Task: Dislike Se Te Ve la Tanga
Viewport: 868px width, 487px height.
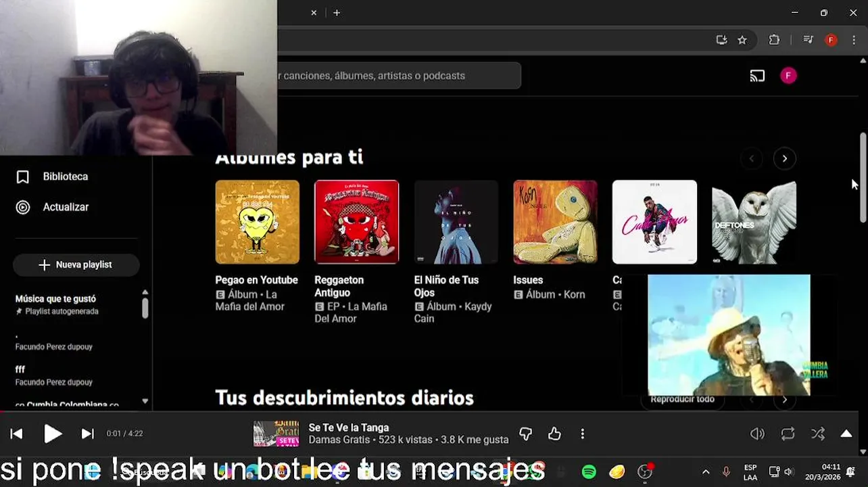Action: [x=525, y=434]
